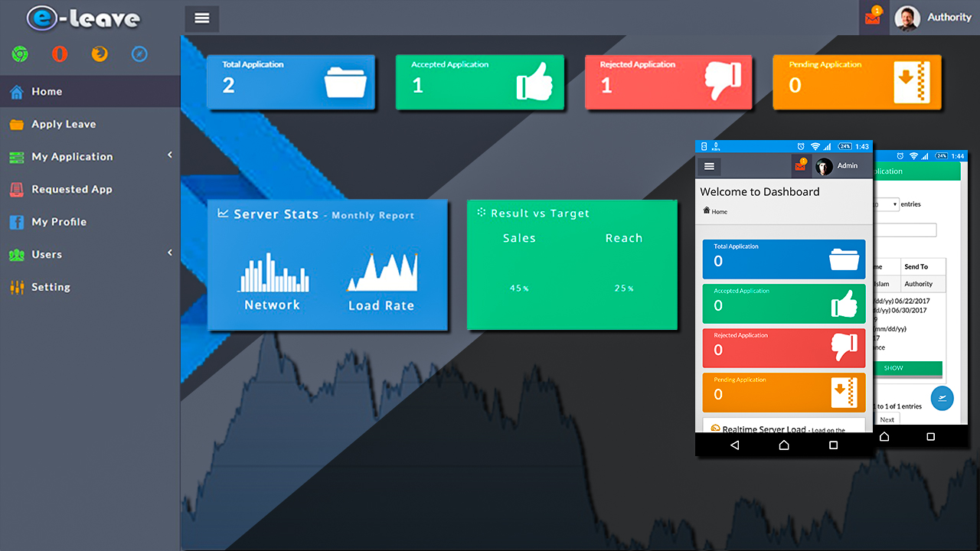The image size is (980, 551).
Task: Expand the My Application submenu arrow
Action: tap(170, 155)
